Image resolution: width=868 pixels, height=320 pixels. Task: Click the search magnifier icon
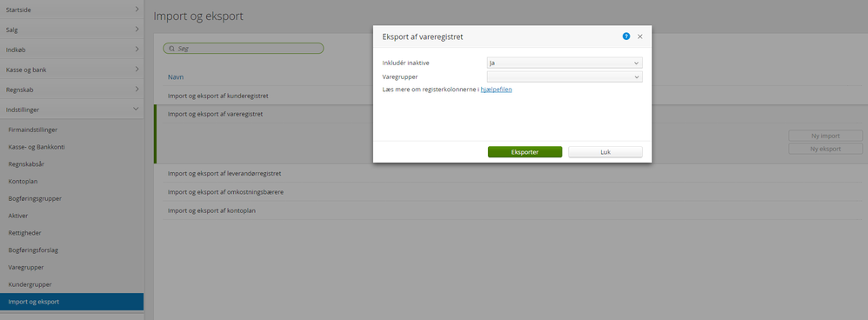171,49
